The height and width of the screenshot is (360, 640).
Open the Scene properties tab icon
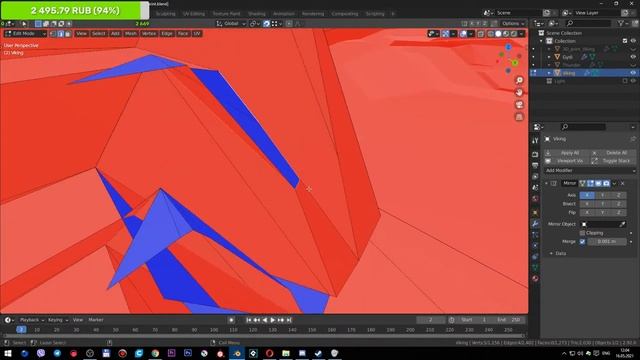click(535, 187)
